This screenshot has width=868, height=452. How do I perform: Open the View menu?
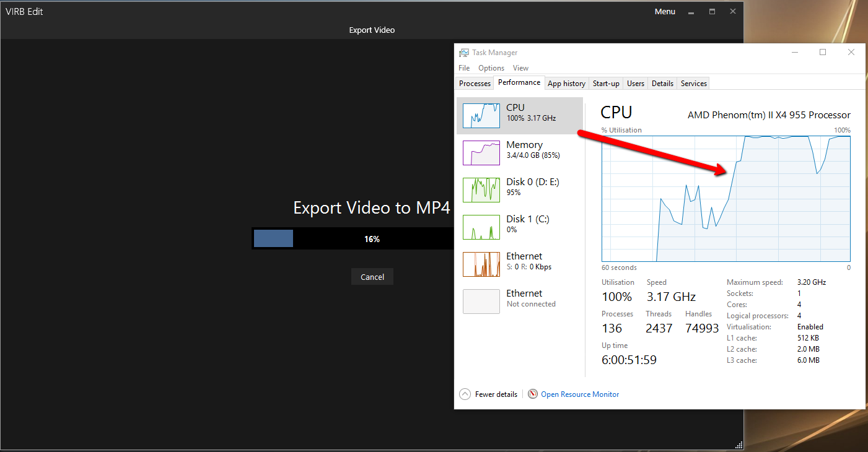520,68
